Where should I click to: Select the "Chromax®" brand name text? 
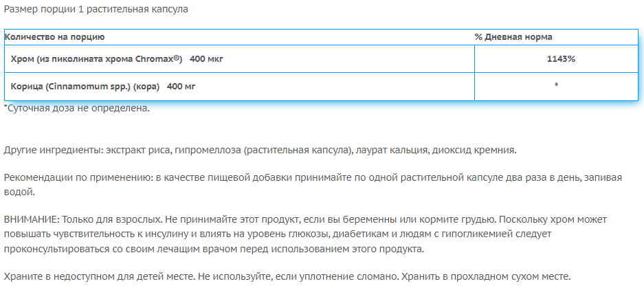pos(158,59)
